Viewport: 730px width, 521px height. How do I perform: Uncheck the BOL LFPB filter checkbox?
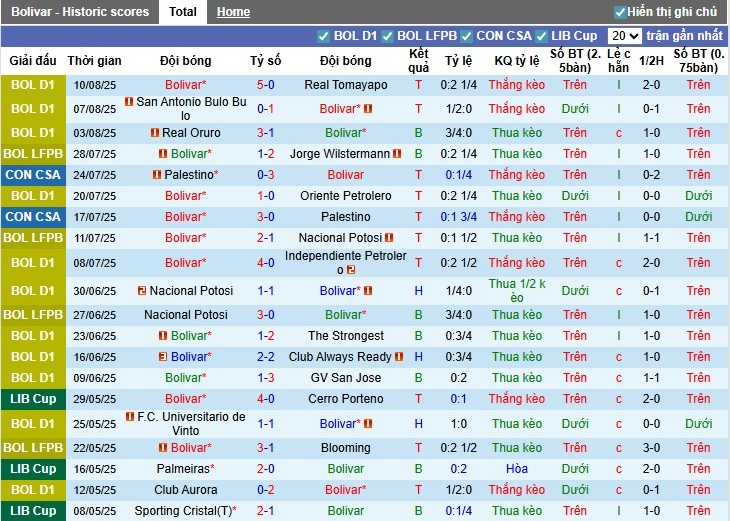387,36
